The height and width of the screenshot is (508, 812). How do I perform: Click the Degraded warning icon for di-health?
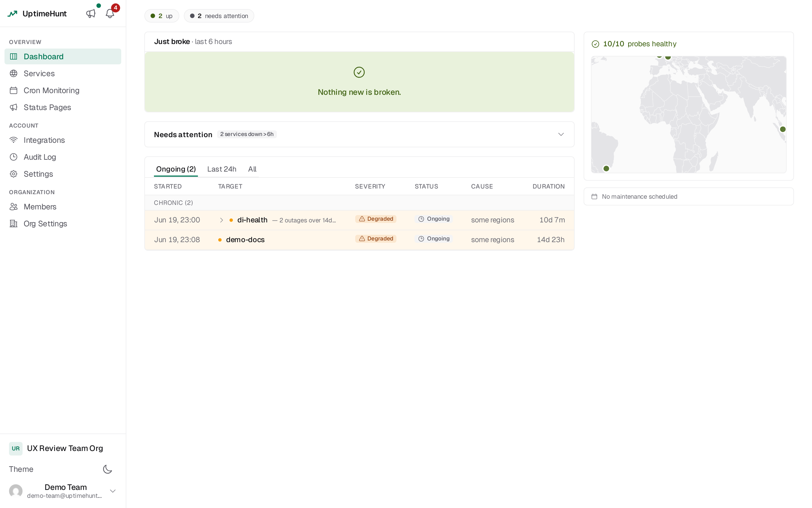pyautogui.click(x=362, y=219)
